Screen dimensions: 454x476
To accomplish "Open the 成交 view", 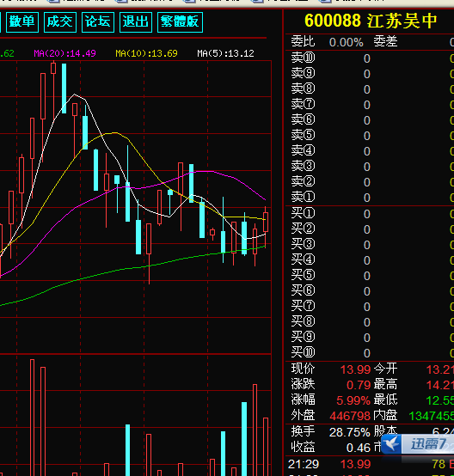I will 60,21.
